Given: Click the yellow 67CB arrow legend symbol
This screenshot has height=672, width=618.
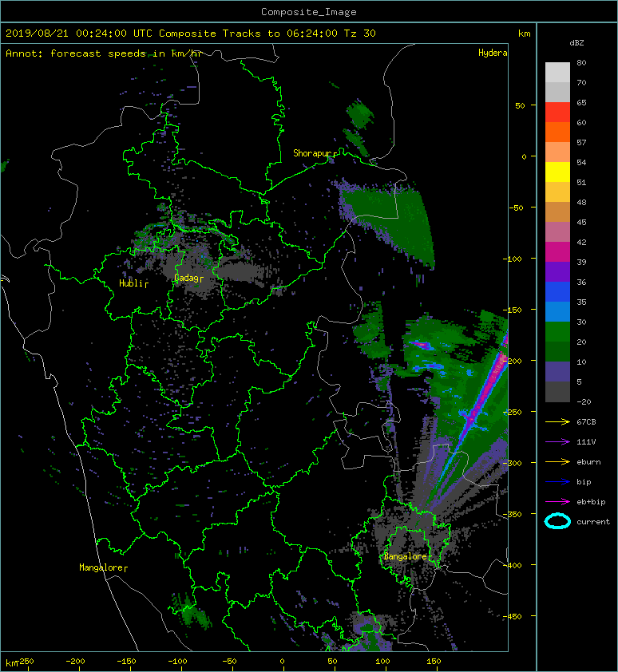Looking at the screenshot, I should pyautogui.click(x=557, y=421).
